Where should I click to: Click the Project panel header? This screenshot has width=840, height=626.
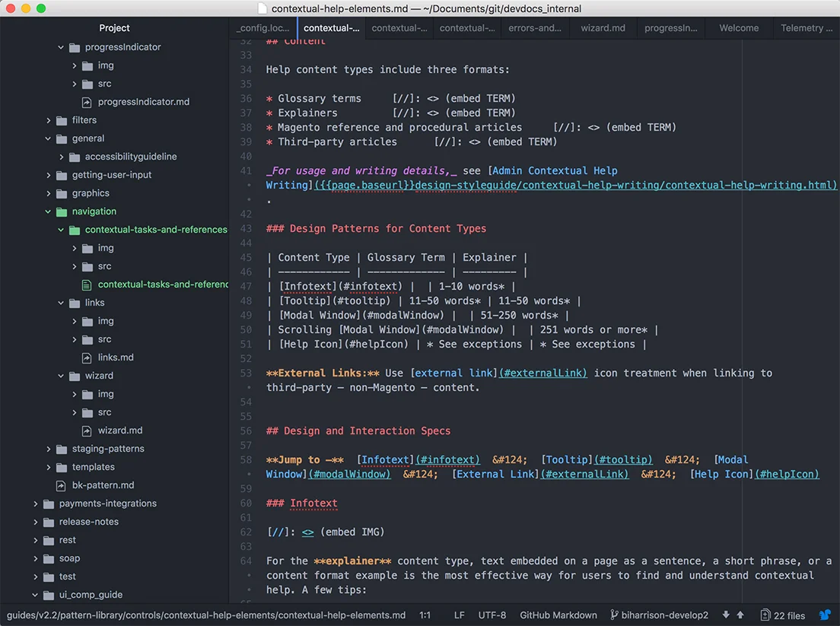[114, 28]
